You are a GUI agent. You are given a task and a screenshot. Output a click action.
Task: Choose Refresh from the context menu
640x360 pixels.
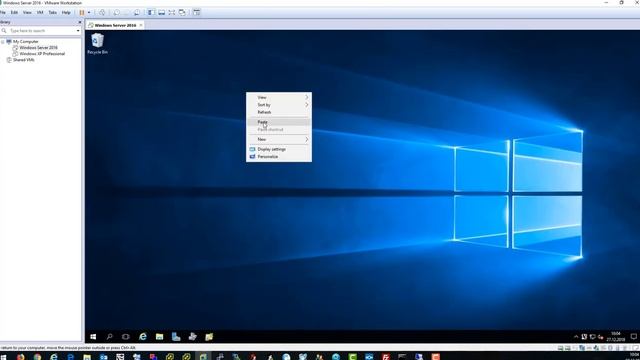[x=279, y=112]
